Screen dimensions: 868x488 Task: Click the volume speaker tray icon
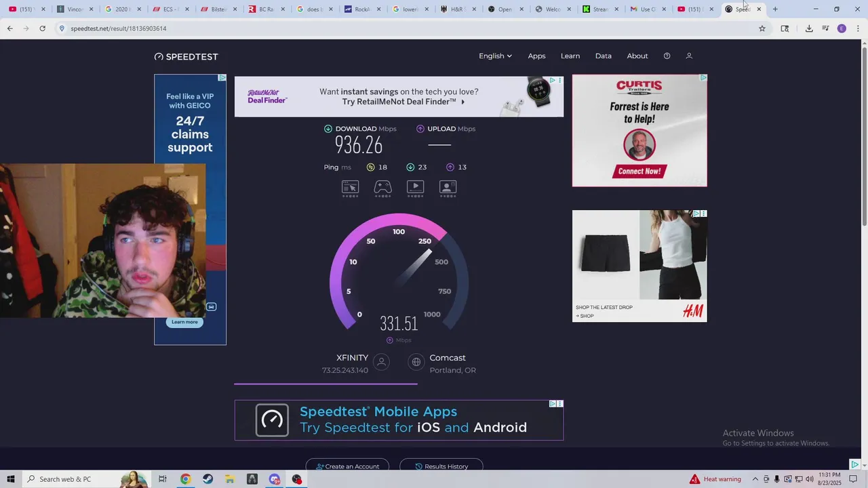(809, 479)
